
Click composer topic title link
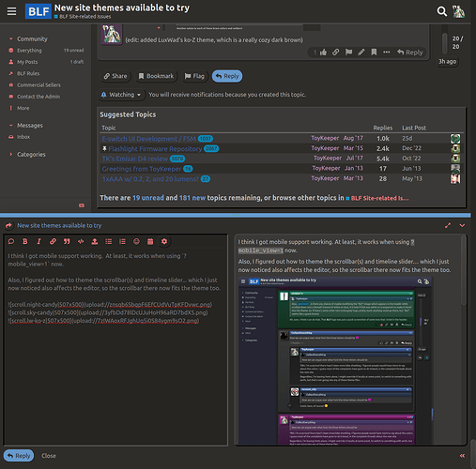59,225
